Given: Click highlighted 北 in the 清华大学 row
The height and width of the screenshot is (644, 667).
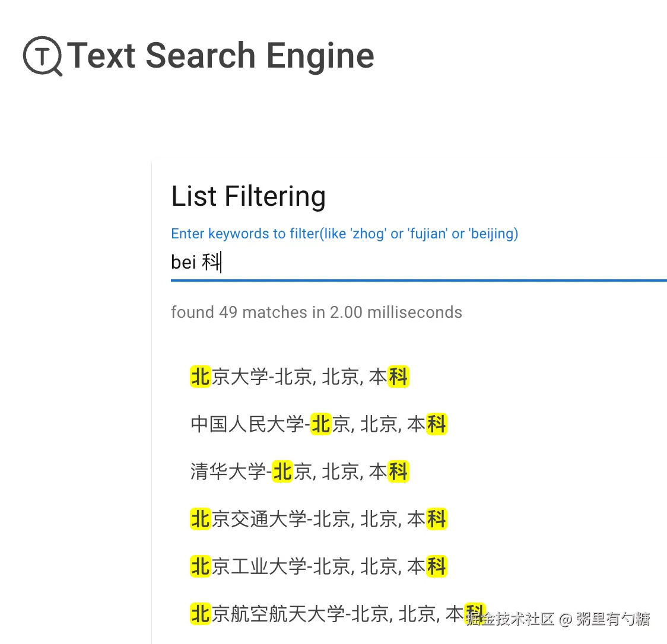Looking at the screenshot, I should (x=282, y=471).
